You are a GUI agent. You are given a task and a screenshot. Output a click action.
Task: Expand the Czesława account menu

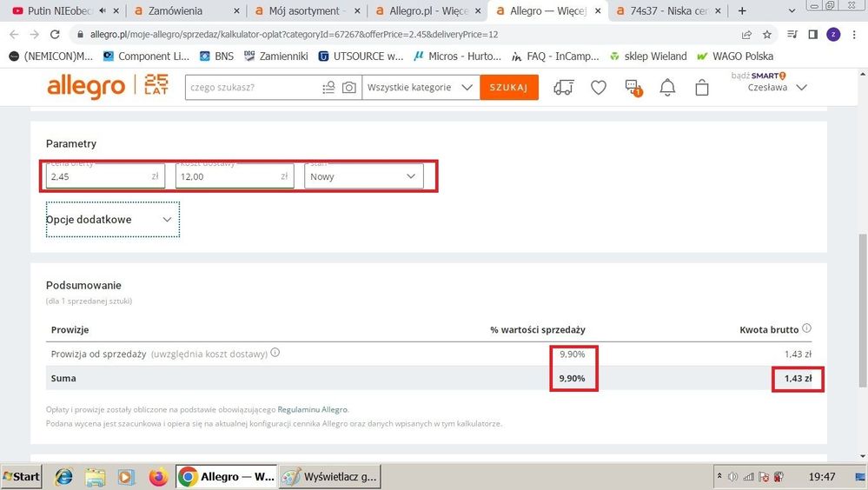coord(778,88)
